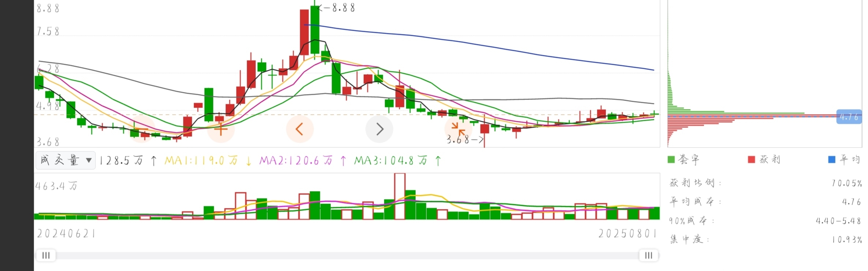Open the 成交量 indicator dropdown
The height and width of the screenshot is (271, 868).
66,160
